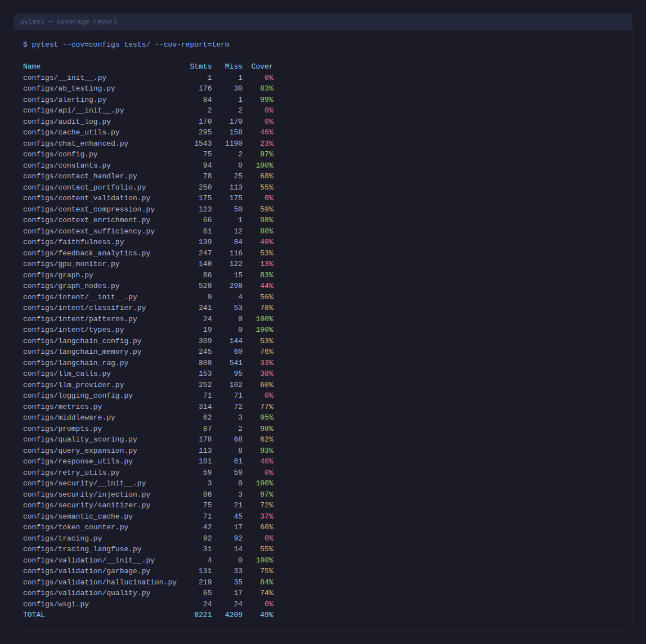Click the TOTAL row label
This screenshot has height=644, width=646.
pyautogui.click(x=34, y=615)
